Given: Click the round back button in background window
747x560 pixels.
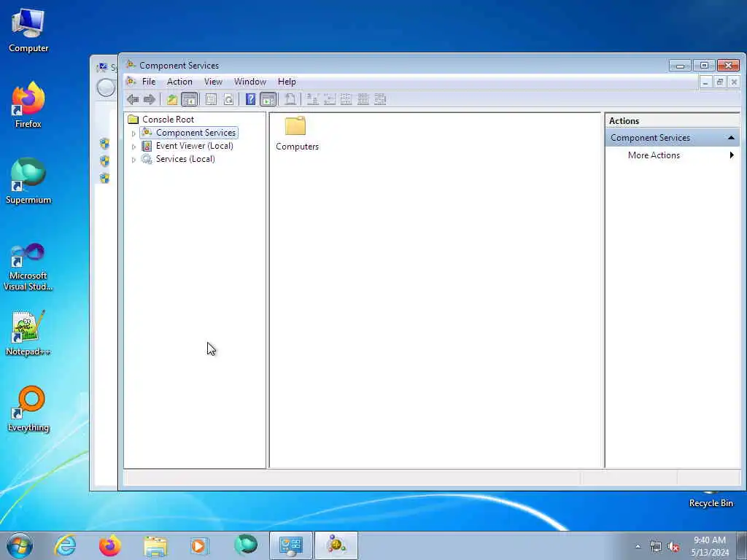Looking at the screenshot, I should 106,87.
